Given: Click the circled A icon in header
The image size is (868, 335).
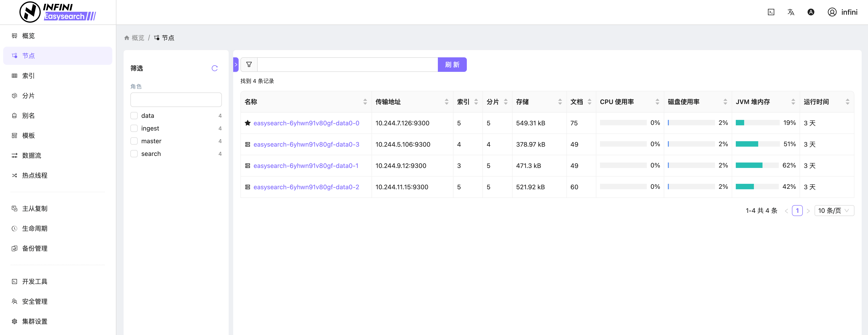Looking at the screenshot, I should (x=811, y=12).
